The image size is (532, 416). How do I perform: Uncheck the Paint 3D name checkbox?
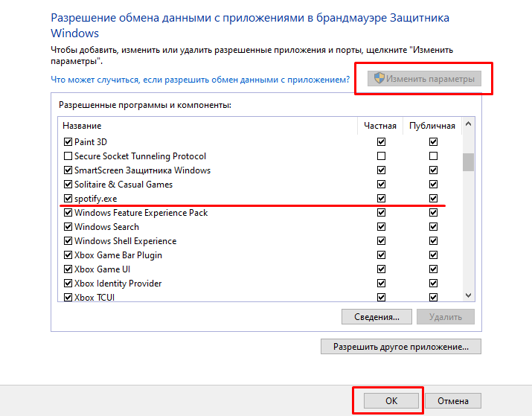pyautogui.click(x=68, y=142)
